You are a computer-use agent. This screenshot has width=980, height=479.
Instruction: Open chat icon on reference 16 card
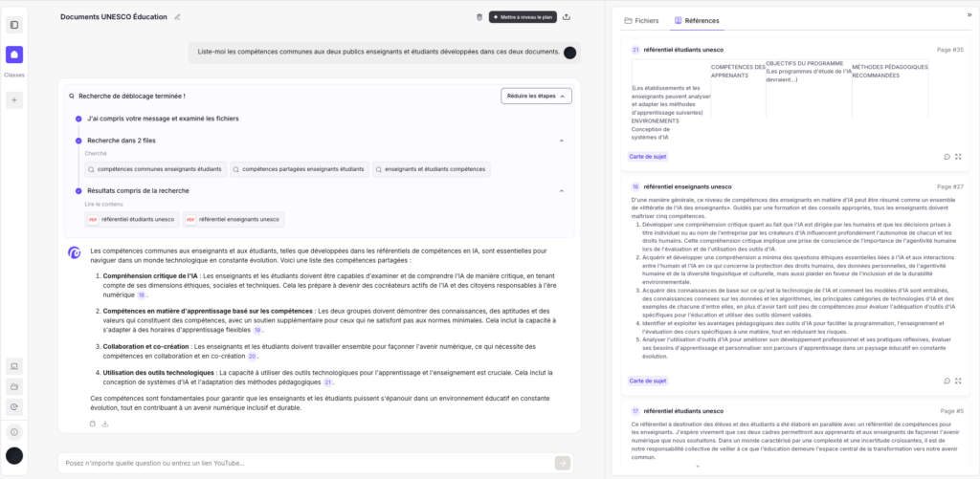click(947, 381)
